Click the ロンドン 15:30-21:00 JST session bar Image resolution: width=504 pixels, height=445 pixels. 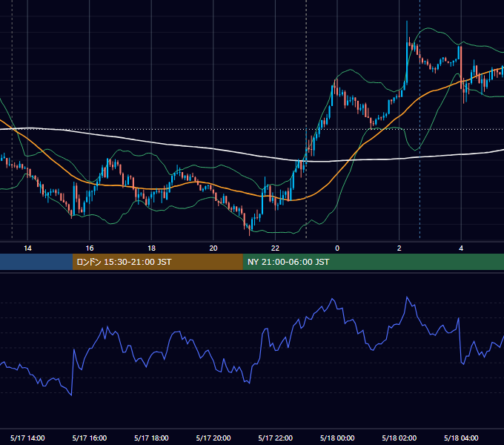[x=157, y=262]
